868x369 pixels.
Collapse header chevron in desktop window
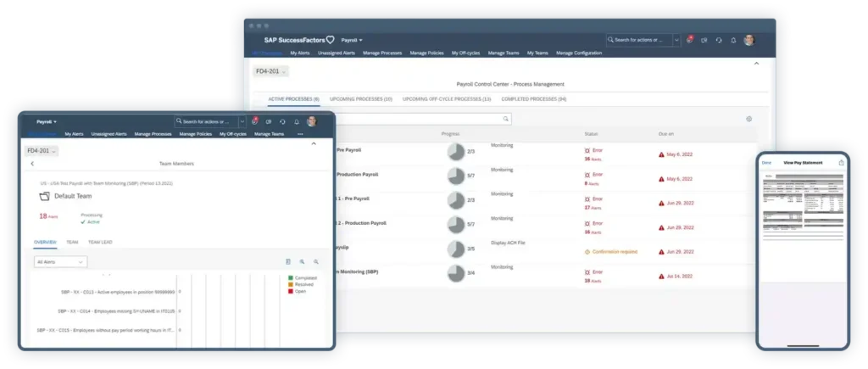(x=757, y=64)
